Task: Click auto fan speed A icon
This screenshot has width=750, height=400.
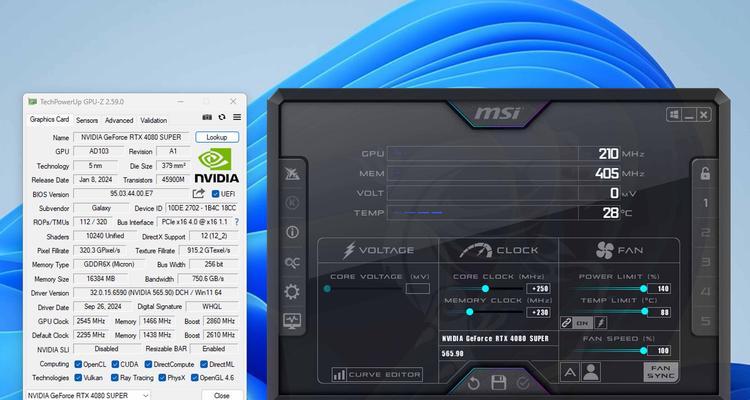Action: [x=570, y=372]
